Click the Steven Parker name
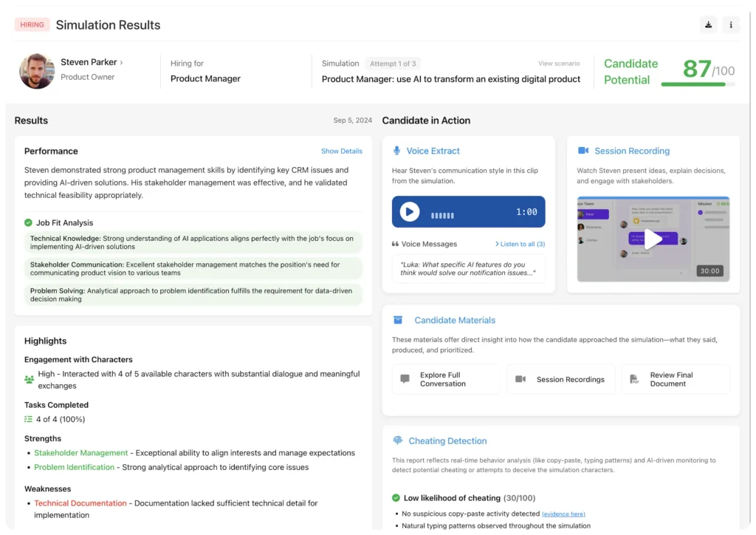This screenshot has width=756, height=535. [89, 62]
